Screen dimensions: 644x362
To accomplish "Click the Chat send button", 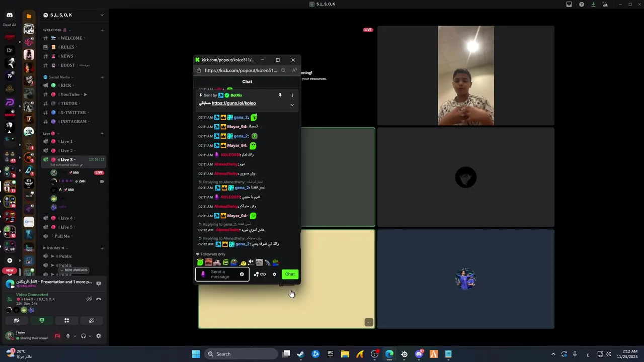I will 290,274.
